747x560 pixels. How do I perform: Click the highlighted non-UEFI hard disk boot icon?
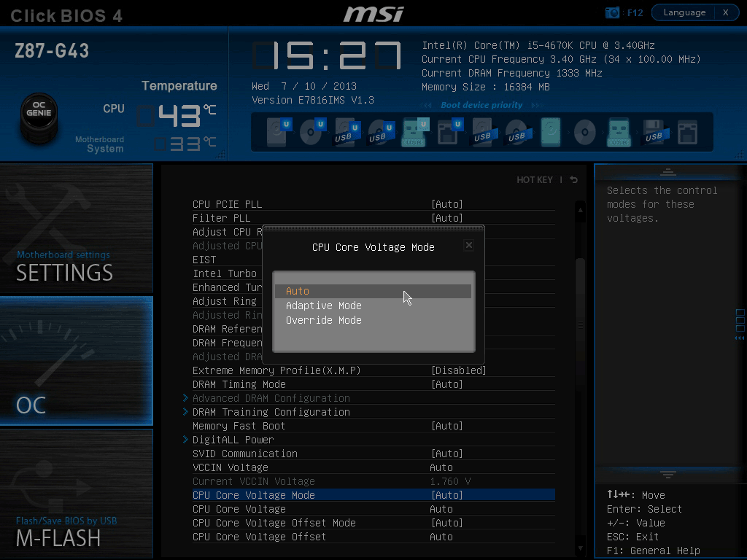[x=551, y=132]
